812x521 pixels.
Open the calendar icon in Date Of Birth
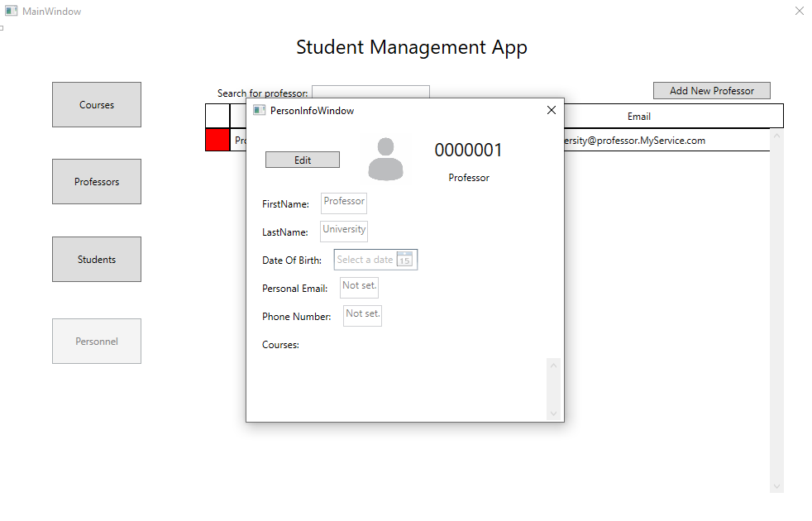click(x=404, y=260)
